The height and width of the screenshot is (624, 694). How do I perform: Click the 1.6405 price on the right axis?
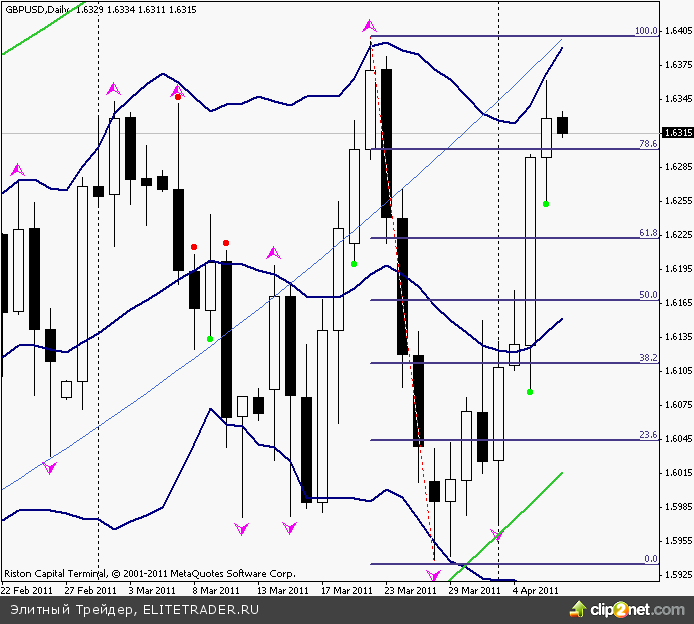tap(677, 31)
